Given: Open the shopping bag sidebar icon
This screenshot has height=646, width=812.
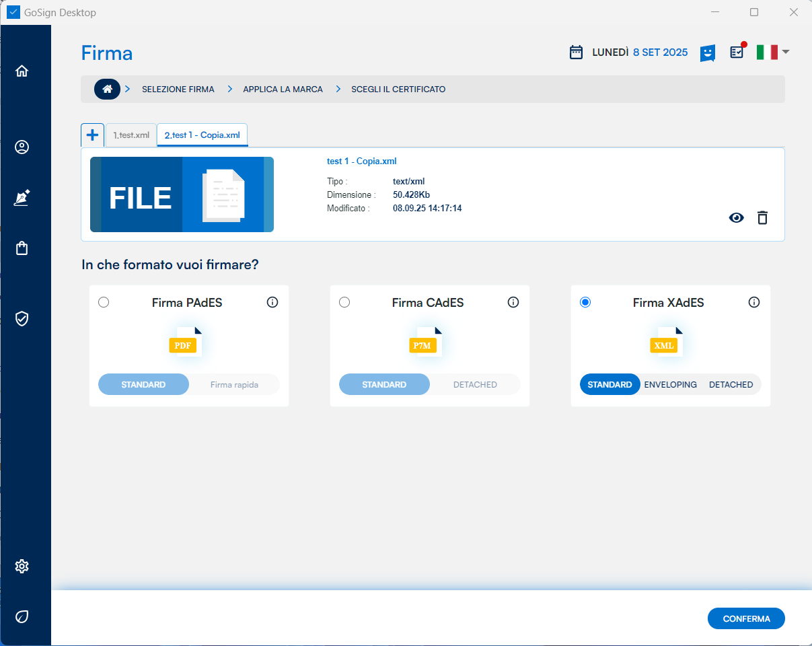Looking at the screenshot, I should [22, 248].
